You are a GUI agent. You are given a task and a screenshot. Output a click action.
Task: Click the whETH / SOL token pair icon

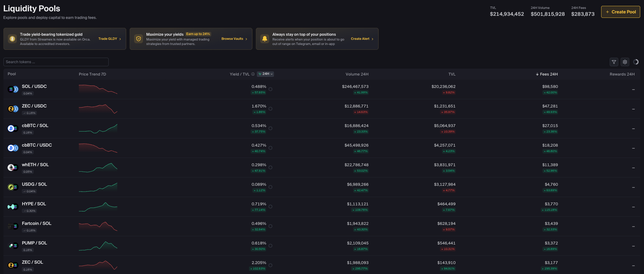tap(13, 168)
